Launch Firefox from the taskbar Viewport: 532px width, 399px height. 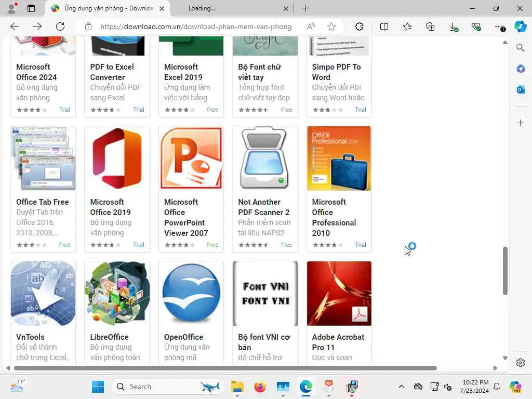[260, 387]
